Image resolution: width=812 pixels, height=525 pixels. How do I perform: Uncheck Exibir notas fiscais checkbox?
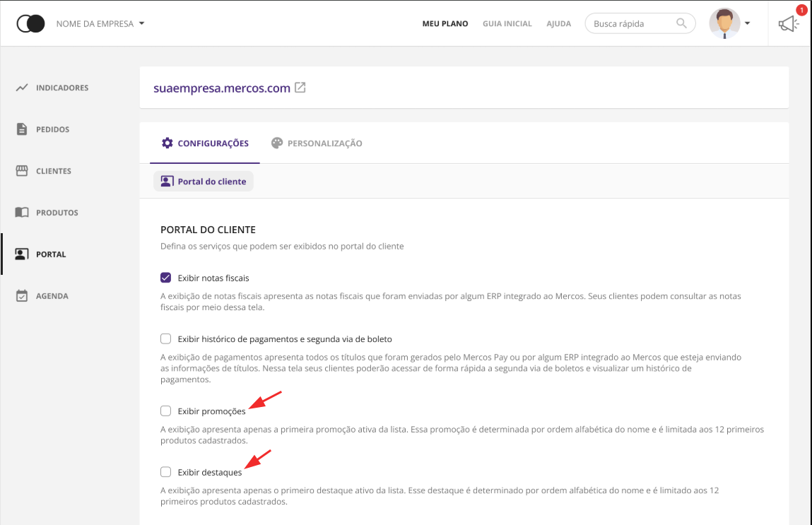166,278
